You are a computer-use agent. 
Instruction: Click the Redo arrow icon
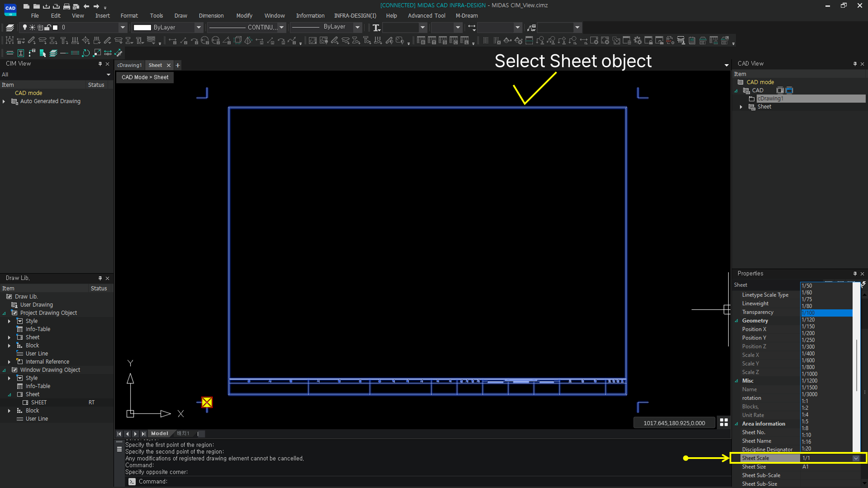(x=96, y=6)
